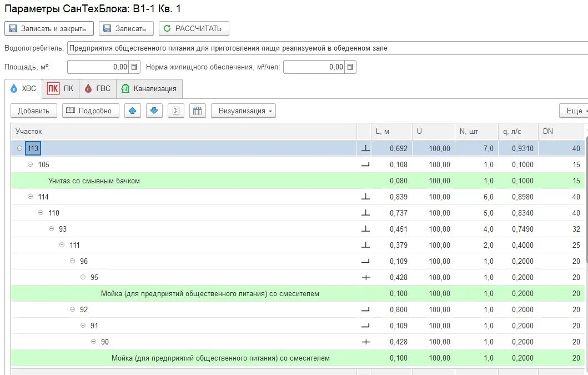
Task: Open the Еще menu
Action: point(574,111)
